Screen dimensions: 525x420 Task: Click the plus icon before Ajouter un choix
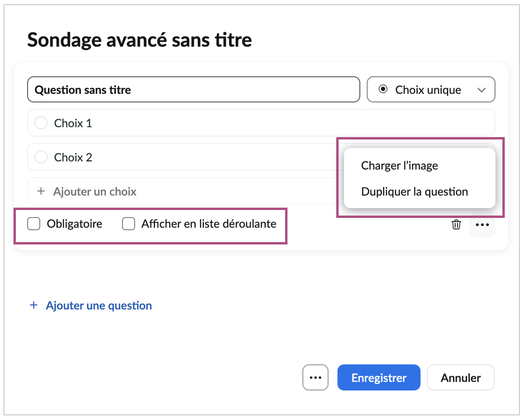tap(41, 191)
